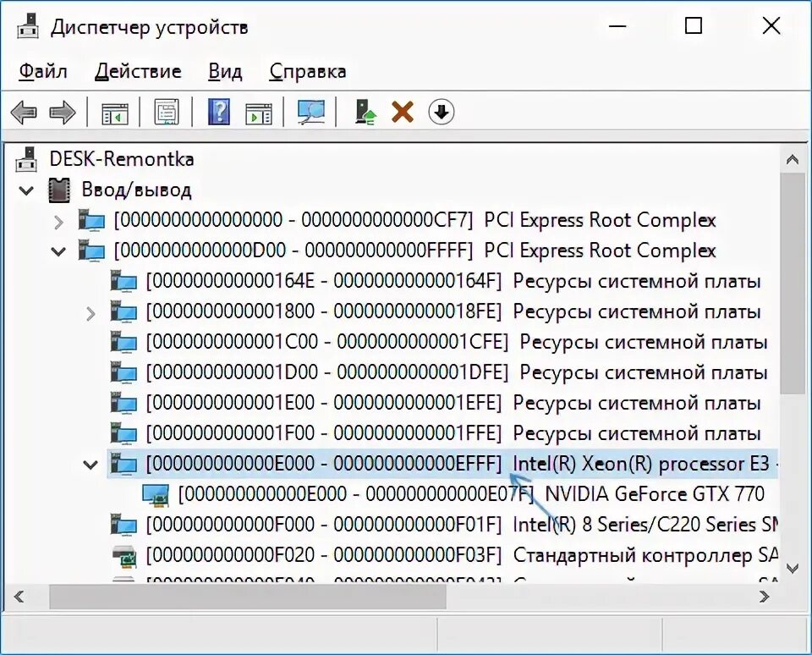The width and height of the screenshot is (812, 655).
Task: Scan for hardware changes icon
Action: tap(310, 112)
